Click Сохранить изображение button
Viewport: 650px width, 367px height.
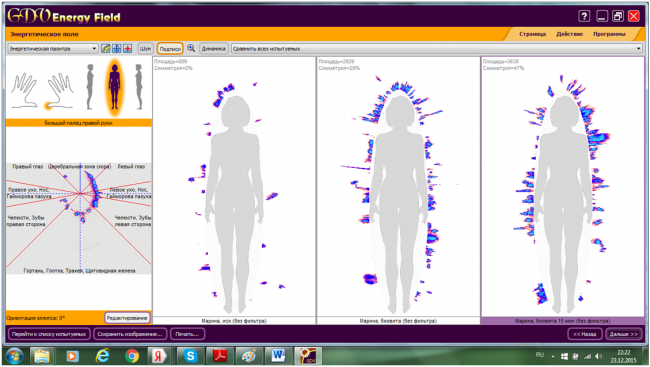(130, 334)
